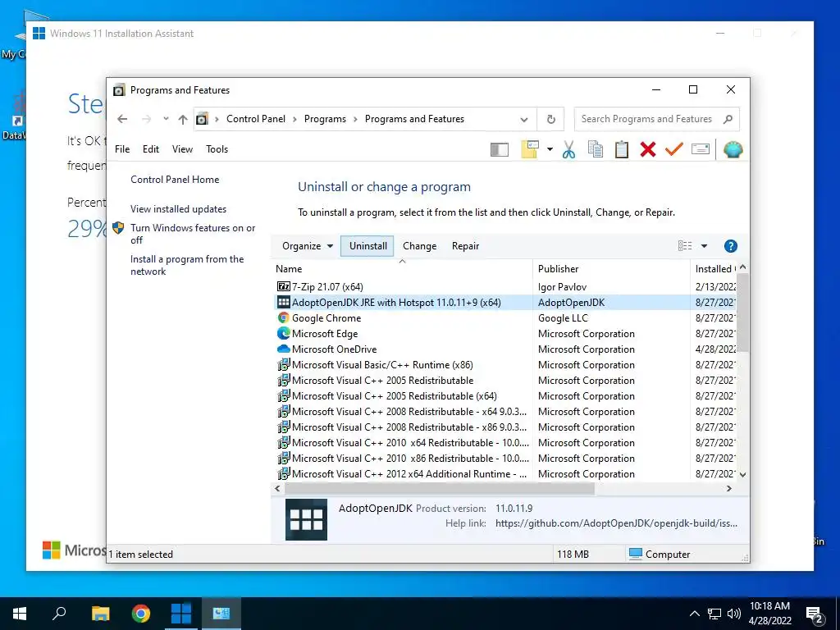
Task: Click the shell globe toolbar icon
Action: click(x=733, y=149)
